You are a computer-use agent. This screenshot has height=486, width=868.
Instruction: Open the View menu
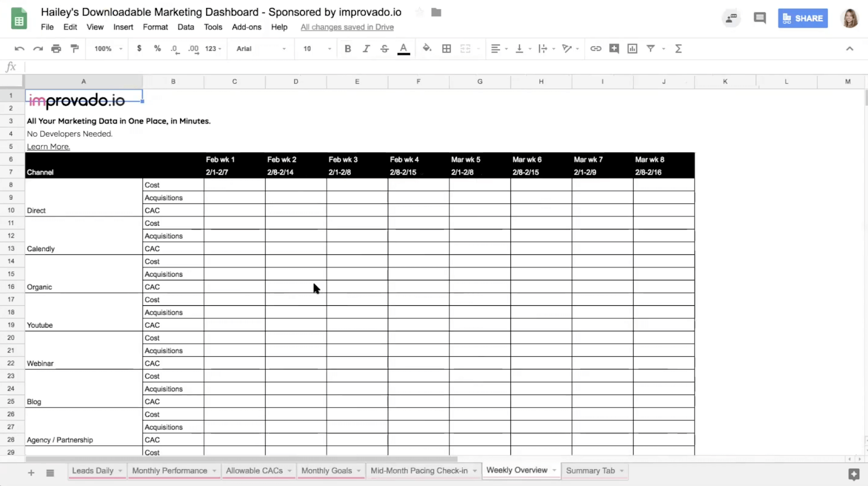click(x=95, y=27)
